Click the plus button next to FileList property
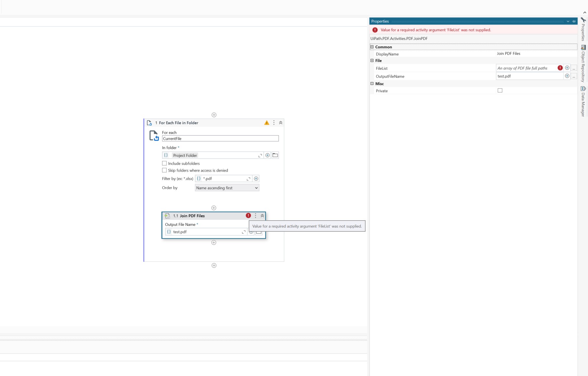The height and width of the screenshot is (376, 588). 567,68
